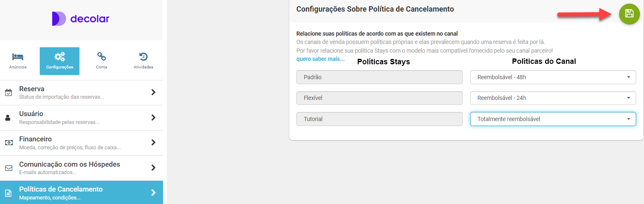Screen dimensions: 644x204
Task: Expand the Financeiro section chevron
Action: 154,142
